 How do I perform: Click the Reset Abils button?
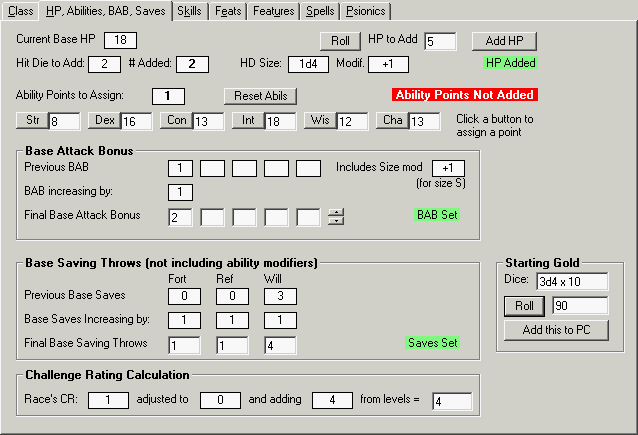(254, 97)
